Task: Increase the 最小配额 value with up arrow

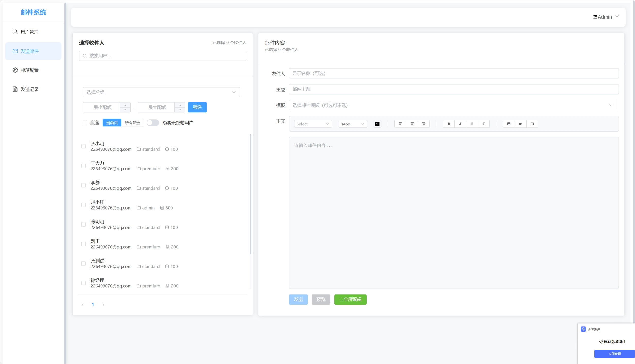Action: coord(125,105)
